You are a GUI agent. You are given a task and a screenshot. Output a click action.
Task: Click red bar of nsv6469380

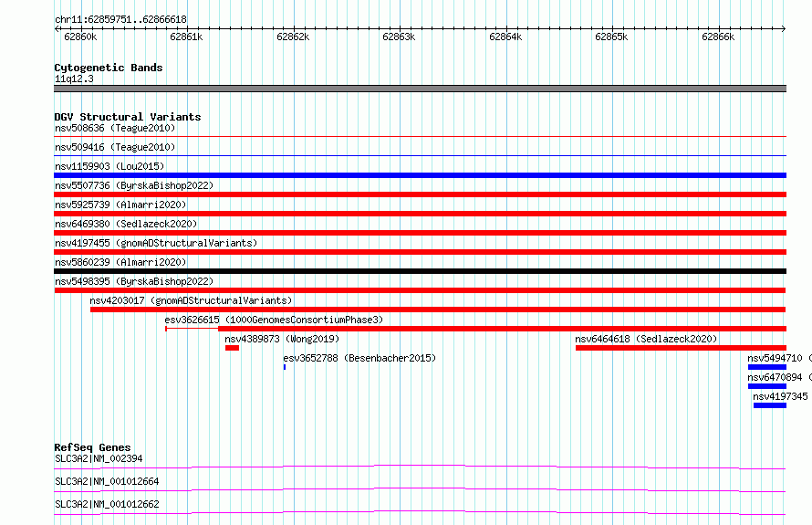420,233
